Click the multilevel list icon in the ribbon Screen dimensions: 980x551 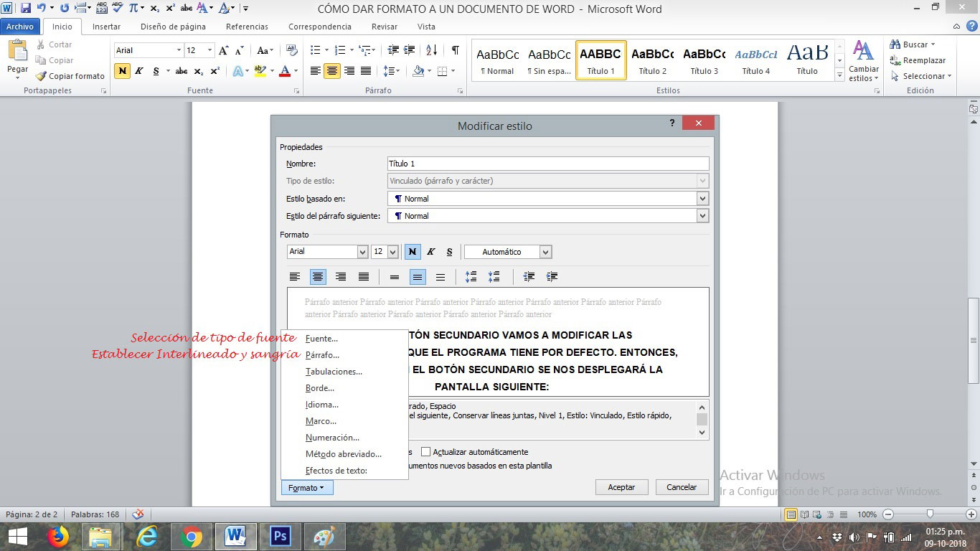[x=365, y=50]
